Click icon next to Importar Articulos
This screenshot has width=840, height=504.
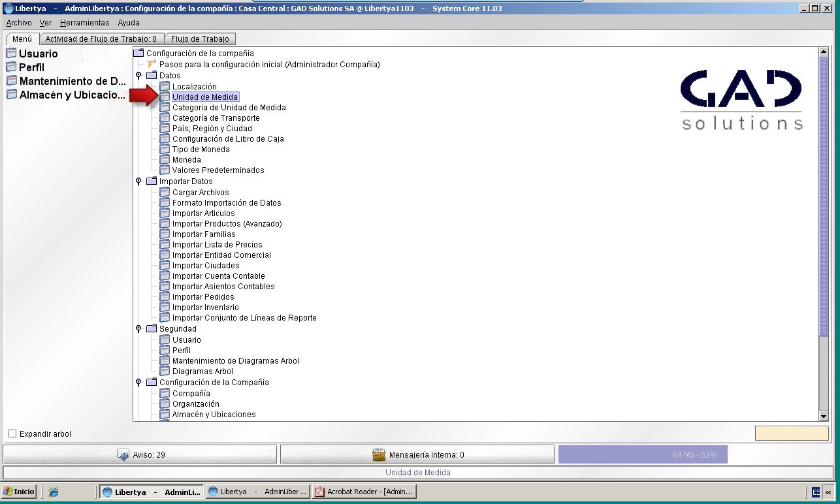click(165, 213)
